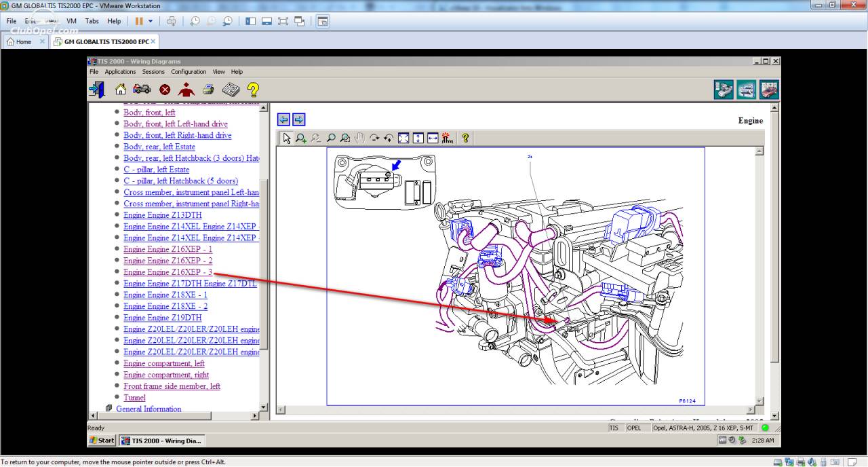Expand General Information tree node
The image size is (868, 467).
109,409
